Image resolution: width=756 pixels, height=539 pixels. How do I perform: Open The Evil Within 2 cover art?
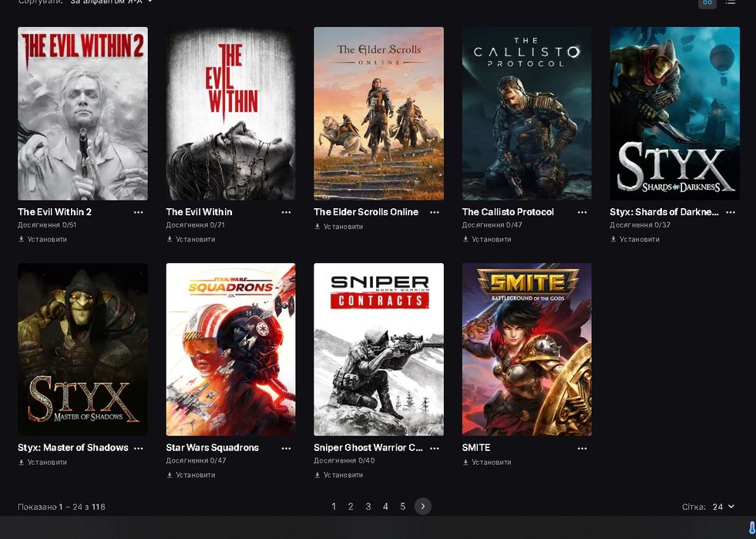(83, 113)
